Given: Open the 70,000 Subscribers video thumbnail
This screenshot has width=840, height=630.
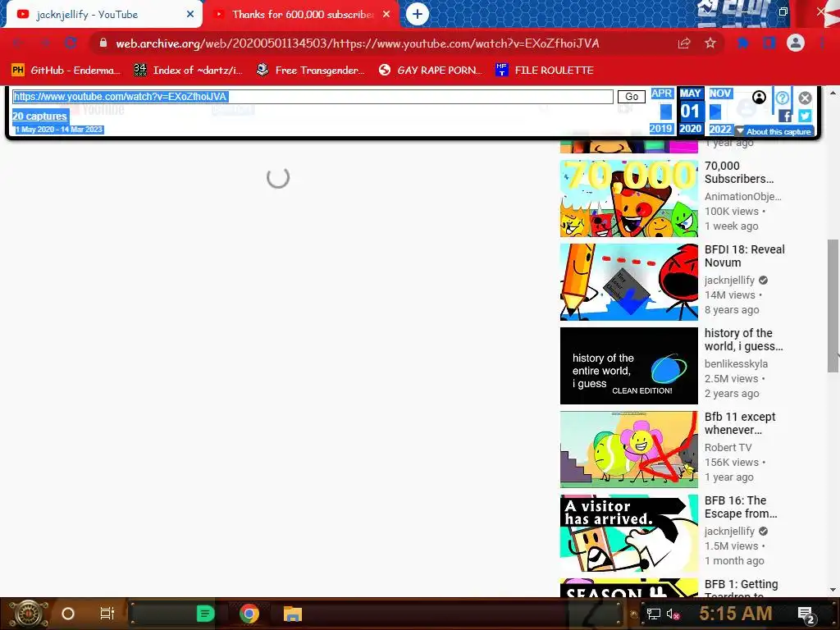Looking at the screenshot, I should click(x=629, y=199).
